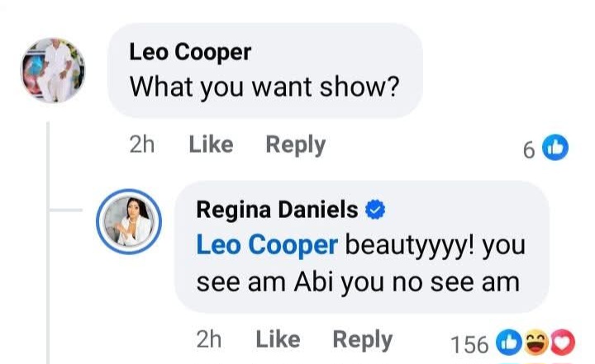This screenshot has width=595, height=364.
Task: Reply to Leo Cooper's comment
Action: [x=295, y=145]
